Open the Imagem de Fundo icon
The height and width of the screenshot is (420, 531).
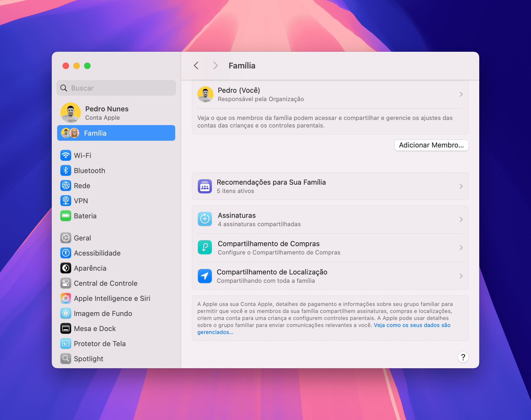coord(66,314)
